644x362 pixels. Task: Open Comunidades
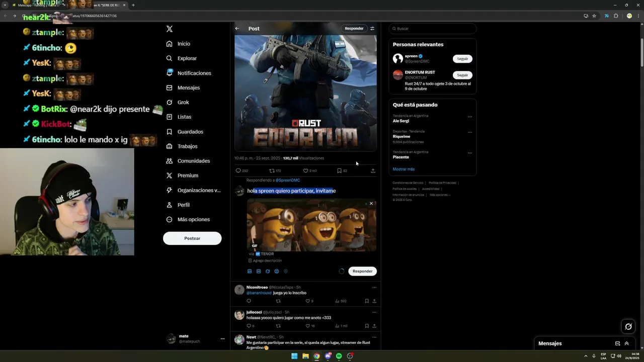188,161
